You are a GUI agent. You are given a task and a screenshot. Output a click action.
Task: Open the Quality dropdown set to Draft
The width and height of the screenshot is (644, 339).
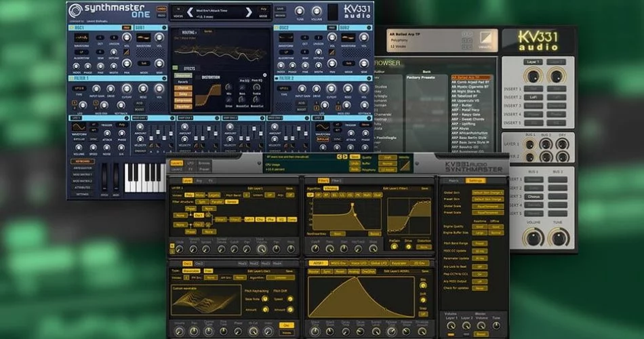click(387, 157)
